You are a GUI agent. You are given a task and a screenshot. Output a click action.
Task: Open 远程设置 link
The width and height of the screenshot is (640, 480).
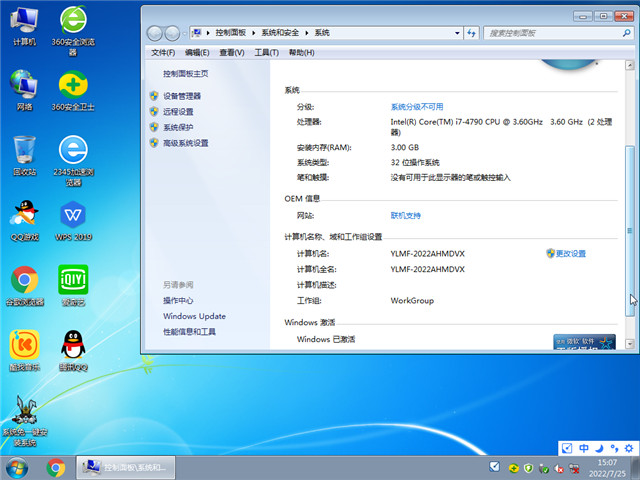(x=178, y=111)
